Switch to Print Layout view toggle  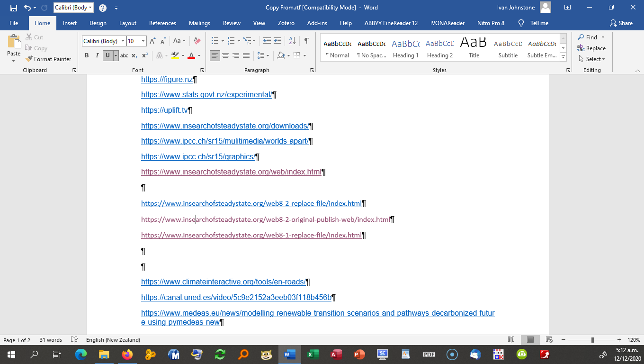[530, 340]
